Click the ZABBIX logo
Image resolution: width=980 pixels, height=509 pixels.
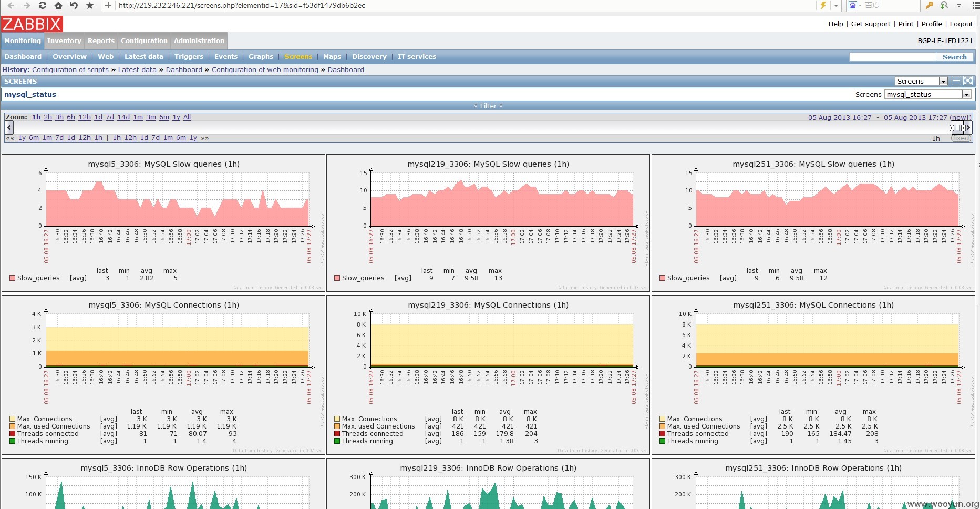(32, 24)
